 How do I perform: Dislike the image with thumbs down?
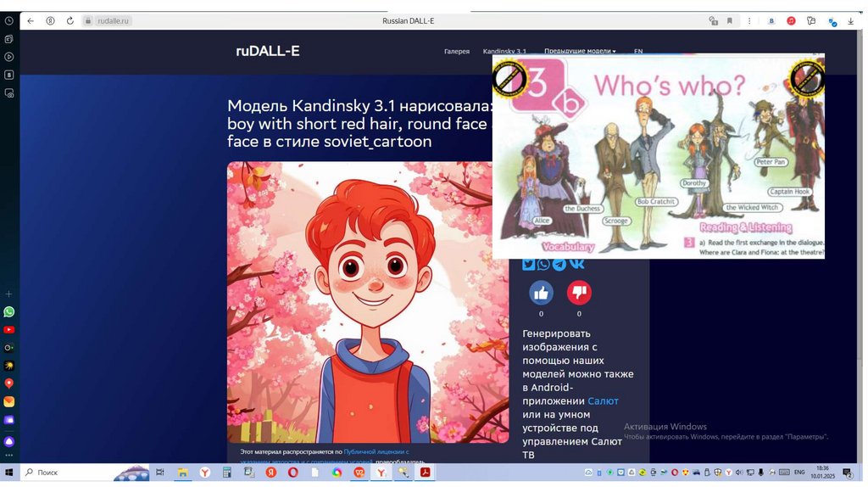point(579,293)
